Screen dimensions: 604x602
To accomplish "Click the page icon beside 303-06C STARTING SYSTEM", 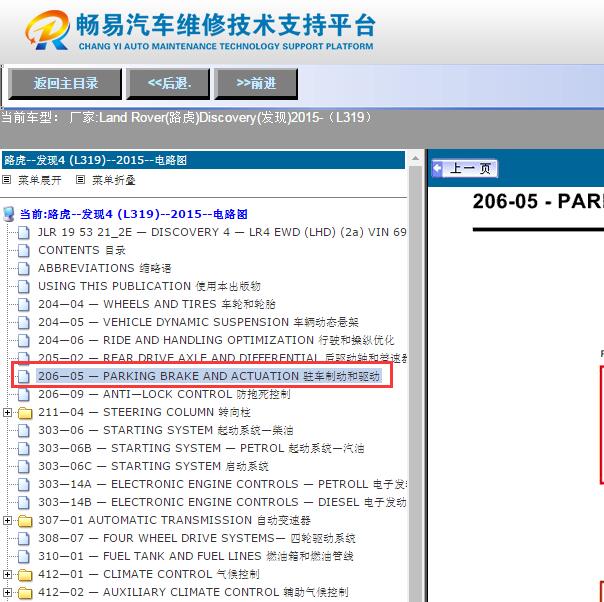I will tap(24, 466).
